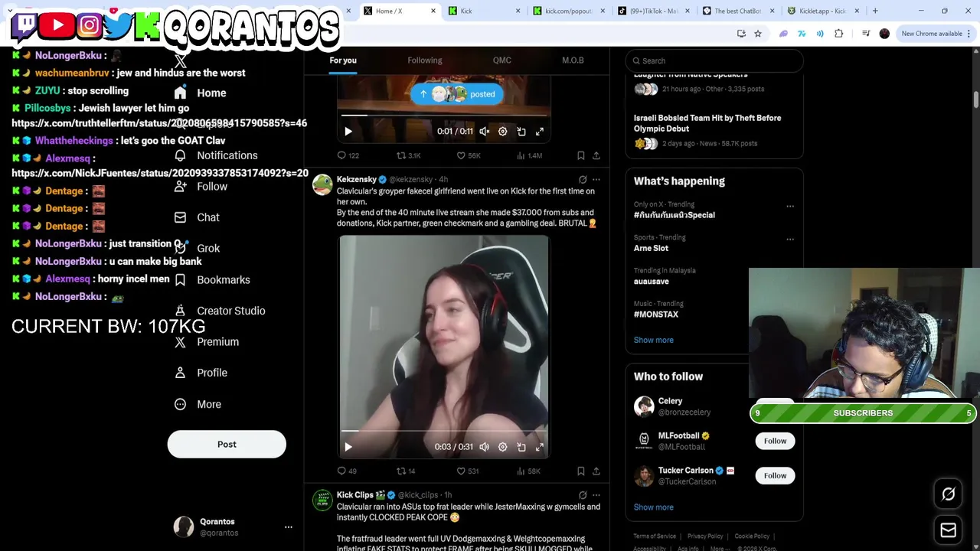Open more options on Kekzensky post
Screen dimensions: 980x551
tap(596, 180)
